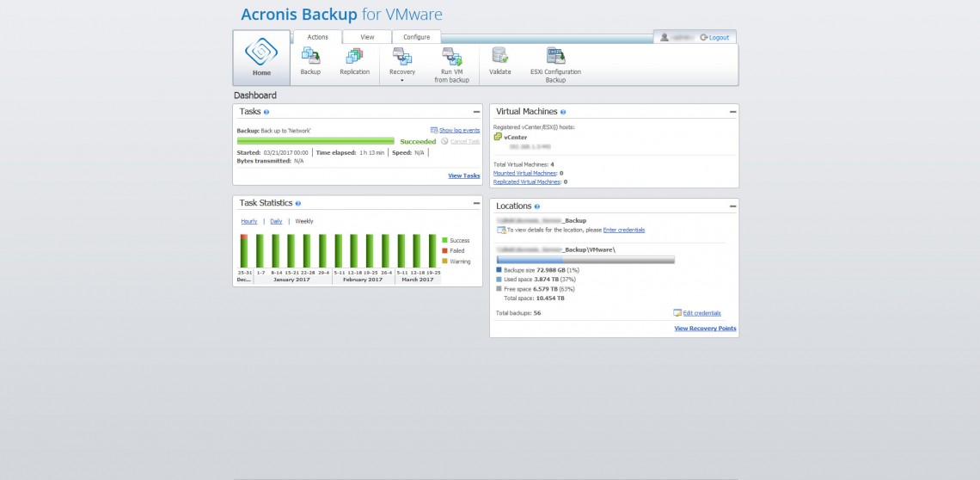This screenshot has width=980, height=480.
Task: Click the Edit credentials icon
Action: click(677, 313)
